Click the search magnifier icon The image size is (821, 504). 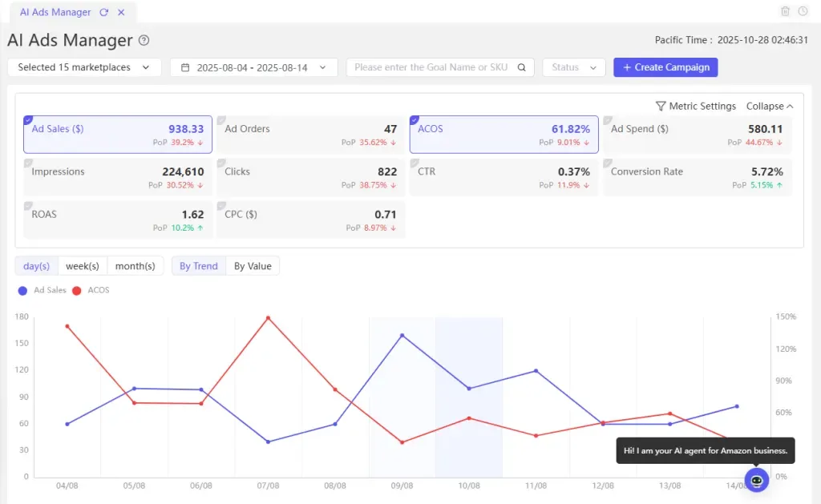[x=521, y=67]
